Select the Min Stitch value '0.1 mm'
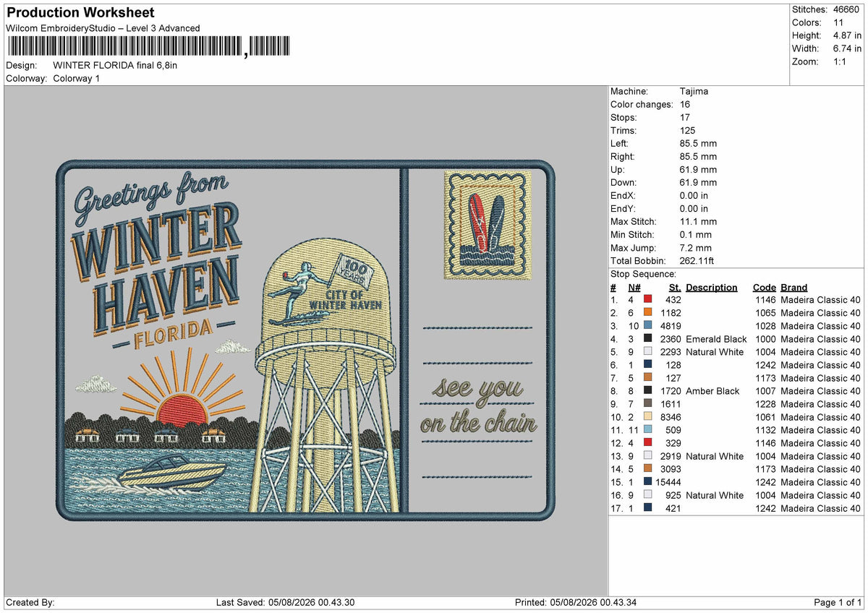Viewport: 868px width, 613px height. (x=696, y=234)
